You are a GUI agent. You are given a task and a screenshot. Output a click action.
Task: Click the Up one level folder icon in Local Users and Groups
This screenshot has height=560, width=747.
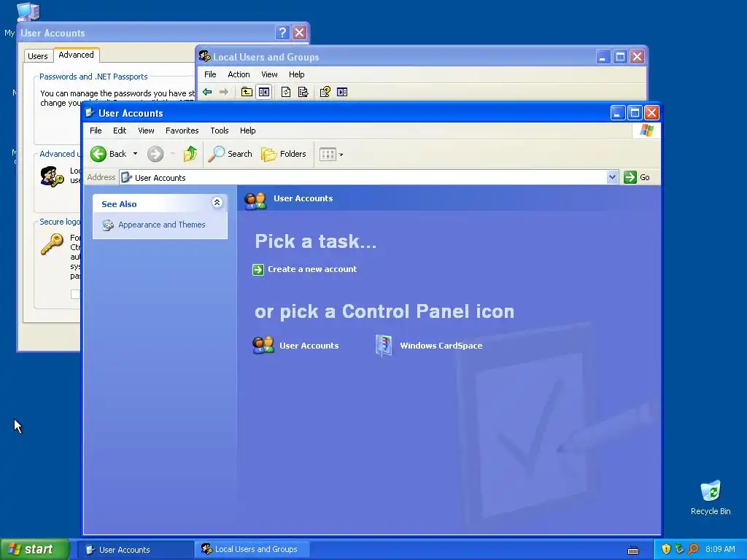[247, 92]
